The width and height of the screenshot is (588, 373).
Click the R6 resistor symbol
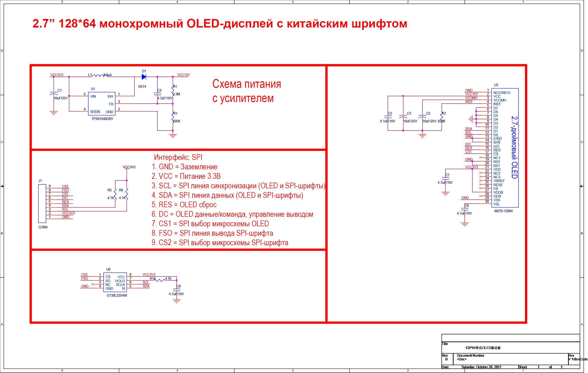coord(127,194)
